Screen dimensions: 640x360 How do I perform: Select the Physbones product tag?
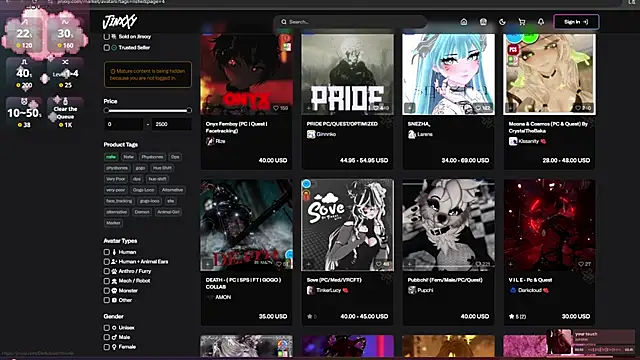coord(152,157)
